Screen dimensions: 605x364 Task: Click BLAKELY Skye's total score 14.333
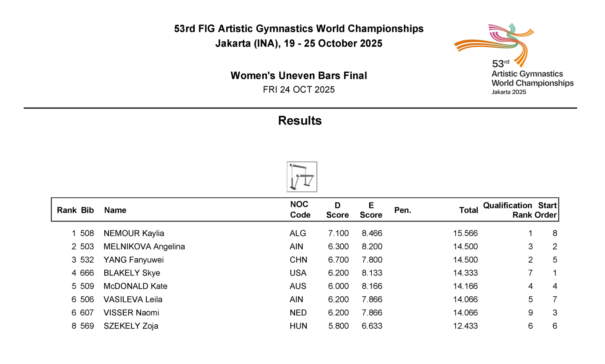465,273
